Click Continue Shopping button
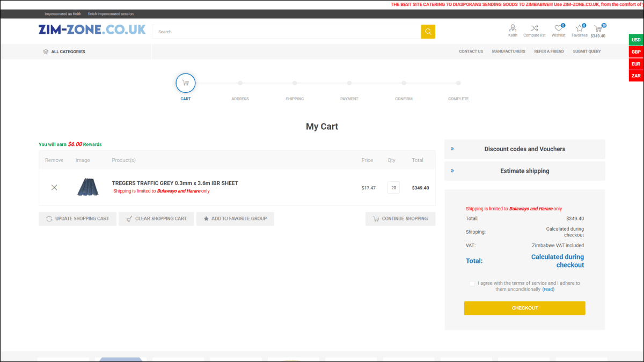This screenshot has height=362, width=644. tap(400, 219)
